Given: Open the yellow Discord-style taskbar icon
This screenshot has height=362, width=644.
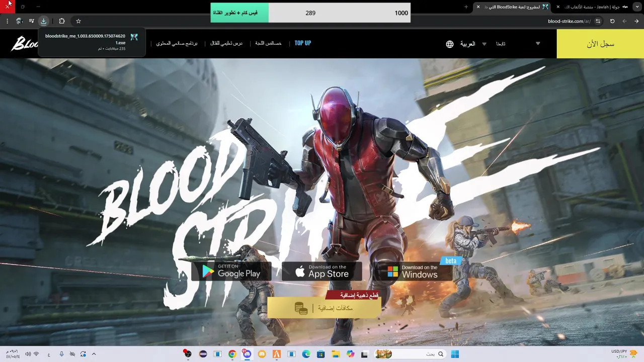Looking at the screenshot, I should (262, 354).
